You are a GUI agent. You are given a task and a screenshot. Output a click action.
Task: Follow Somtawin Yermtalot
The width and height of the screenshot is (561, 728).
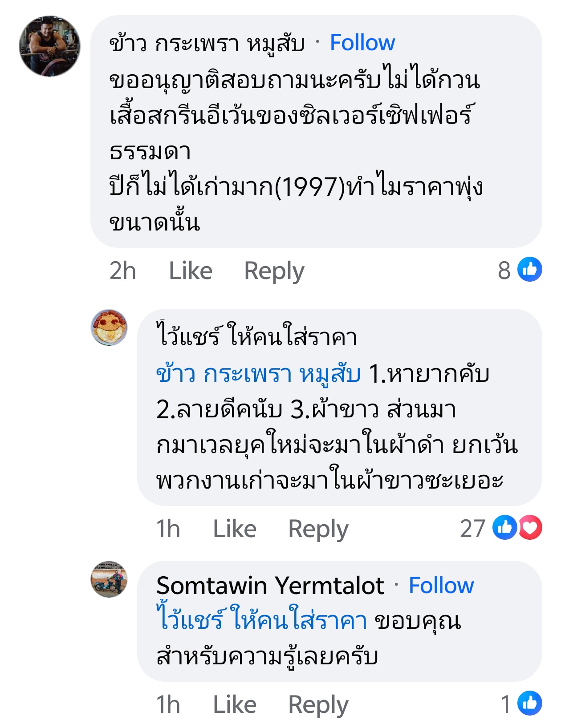coord(441,585)
